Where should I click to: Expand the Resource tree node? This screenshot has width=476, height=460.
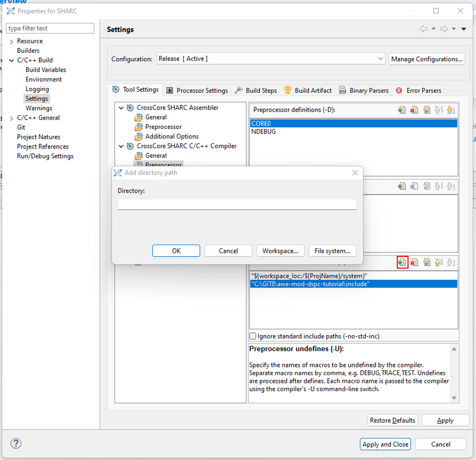(x=12, y=41)
